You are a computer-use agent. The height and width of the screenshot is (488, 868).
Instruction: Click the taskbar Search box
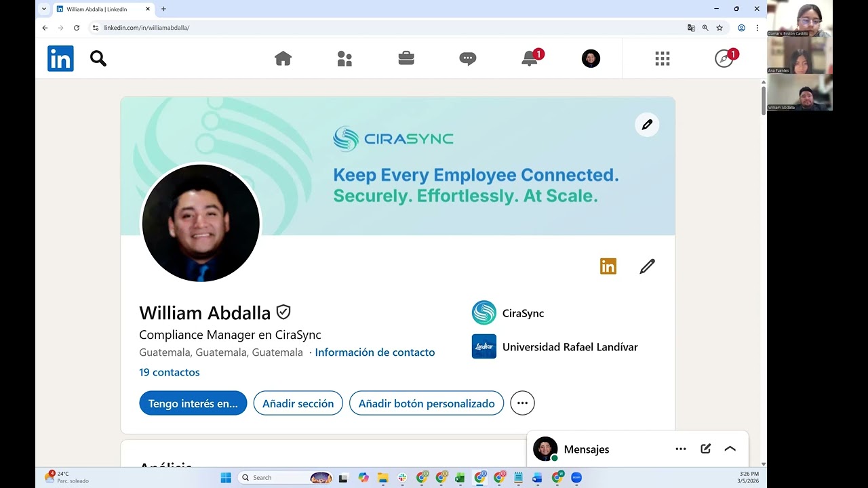286,477
